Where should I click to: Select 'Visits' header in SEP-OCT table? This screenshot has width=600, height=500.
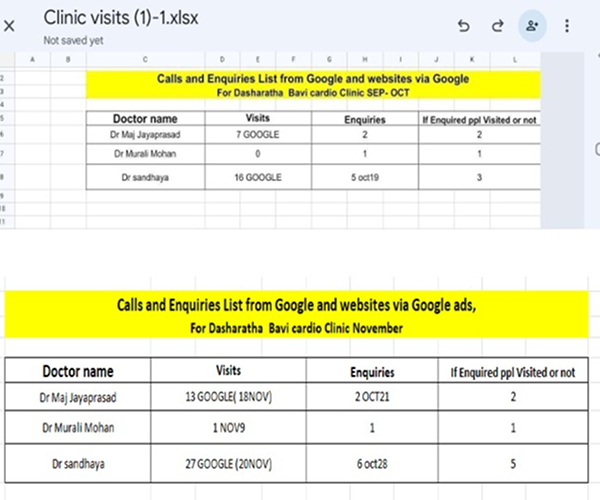(258, 118)
